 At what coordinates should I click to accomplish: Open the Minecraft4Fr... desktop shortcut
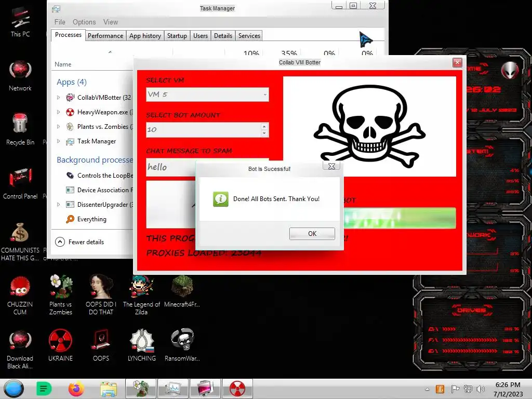(182, 292)
